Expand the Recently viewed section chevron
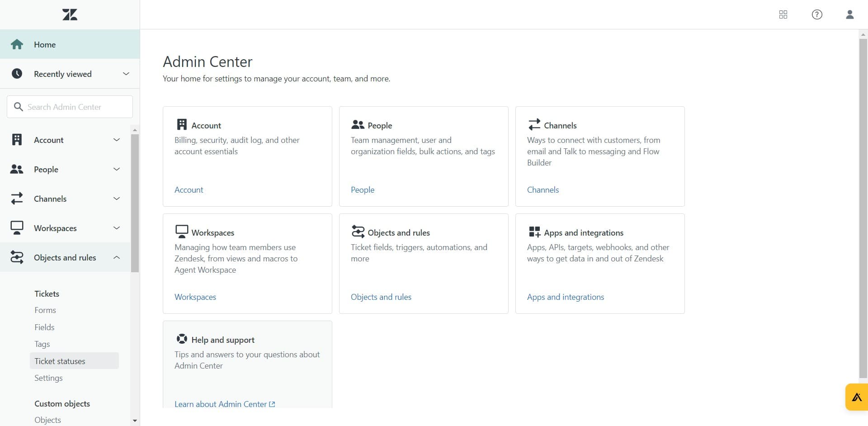 (126, 74)
